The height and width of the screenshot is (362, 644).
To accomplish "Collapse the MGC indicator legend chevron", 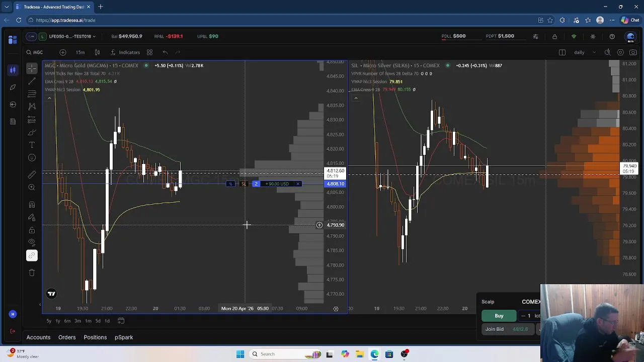I will 49,98.
